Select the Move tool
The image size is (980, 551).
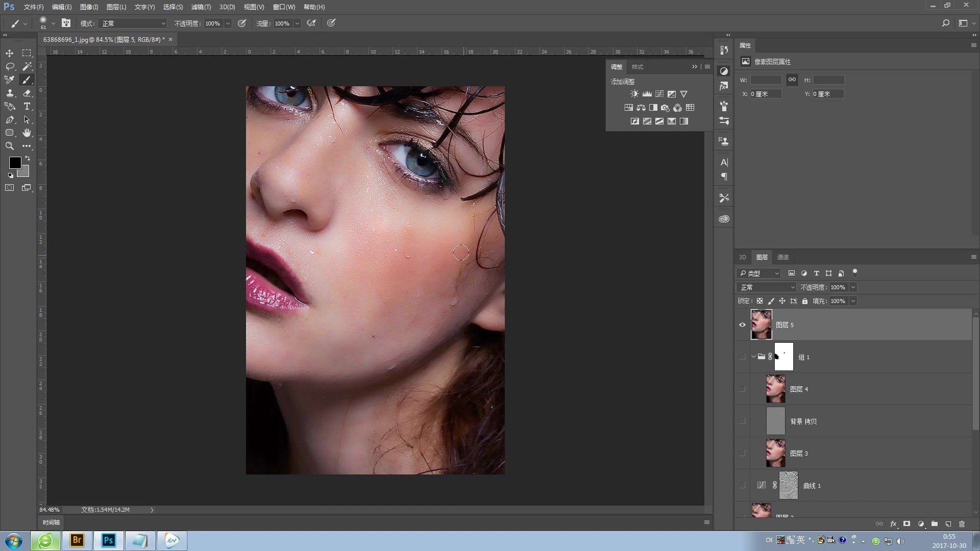[x=10, y=53]
